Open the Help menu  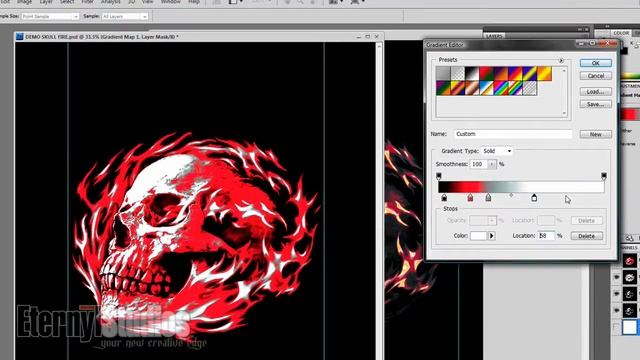[194, 2]
